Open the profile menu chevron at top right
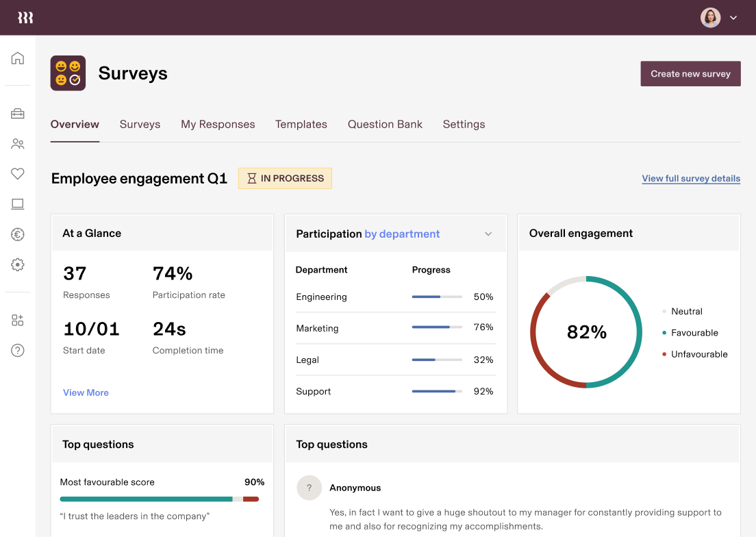Image resolution: width=756 pixels, height=537 pixels. (x=733, y=17)
